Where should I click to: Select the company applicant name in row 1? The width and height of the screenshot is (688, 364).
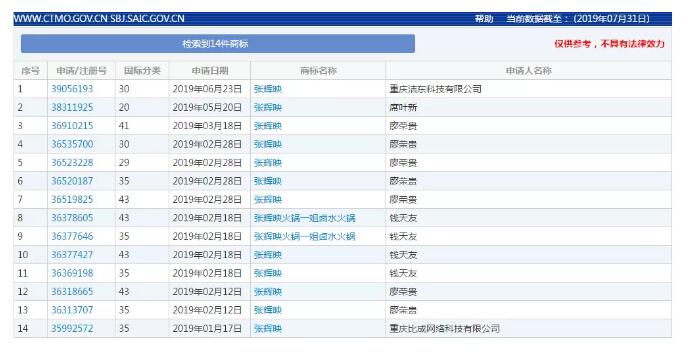[435, 89]
